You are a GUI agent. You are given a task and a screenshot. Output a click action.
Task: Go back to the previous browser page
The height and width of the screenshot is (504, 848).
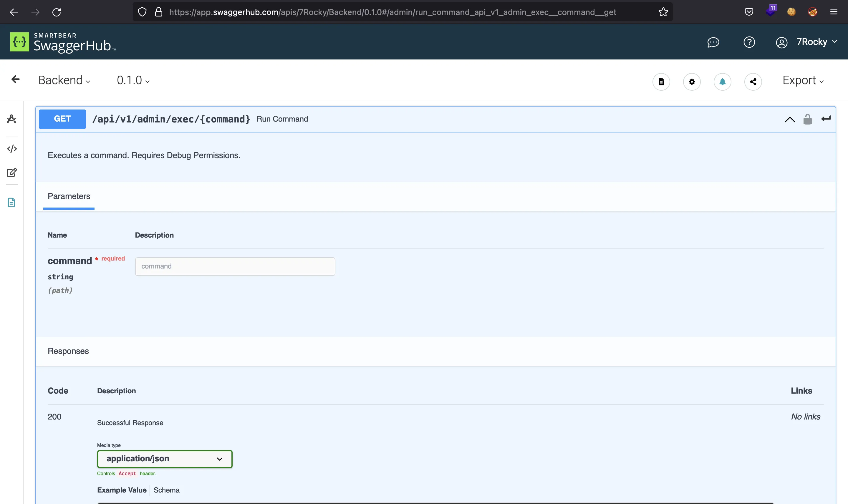[x=14, y=12]
